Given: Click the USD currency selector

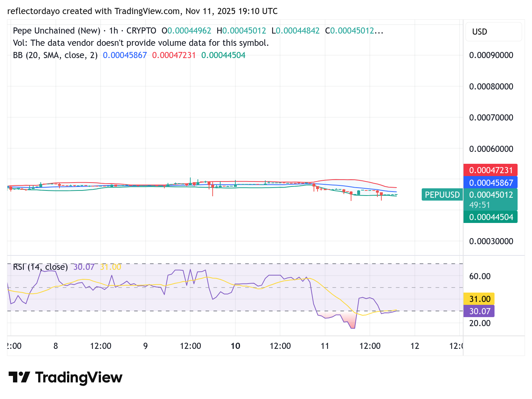Looking at the screenshot, I should tap(493, 32).
